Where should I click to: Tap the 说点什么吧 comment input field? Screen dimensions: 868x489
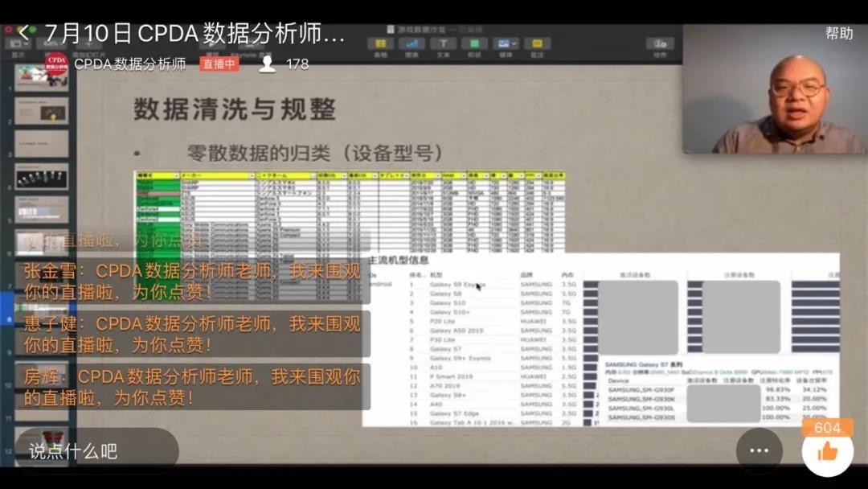pyautogui.click(x=96, y=450)
